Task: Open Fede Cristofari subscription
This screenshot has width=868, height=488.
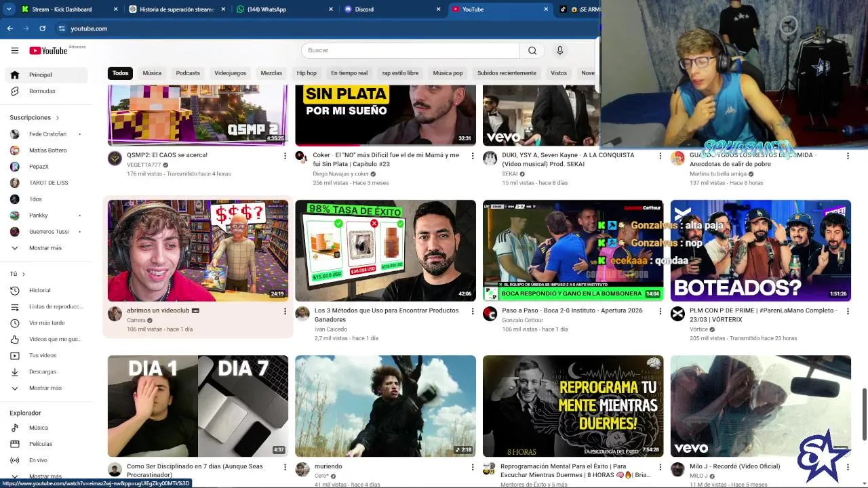Action: 47,134
